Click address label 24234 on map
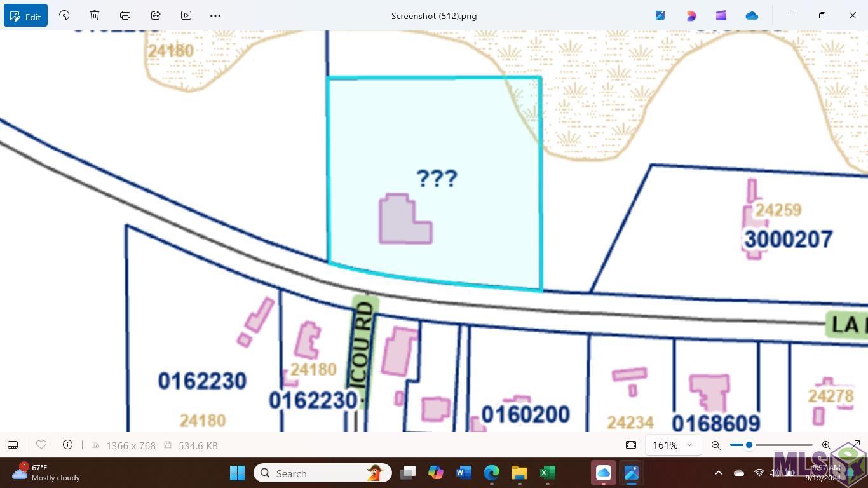 coord(630,423)
